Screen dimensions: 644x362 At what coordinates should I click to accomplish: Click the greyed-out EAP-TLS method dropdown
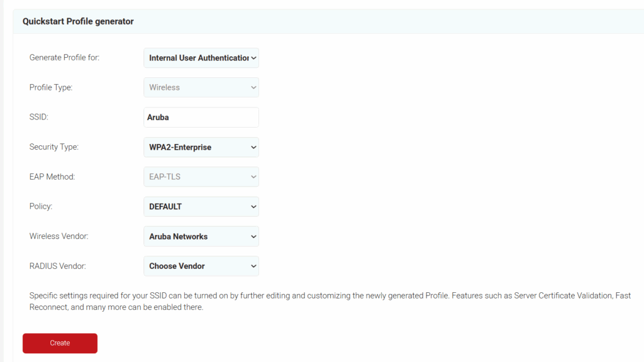tap(201, 177)
